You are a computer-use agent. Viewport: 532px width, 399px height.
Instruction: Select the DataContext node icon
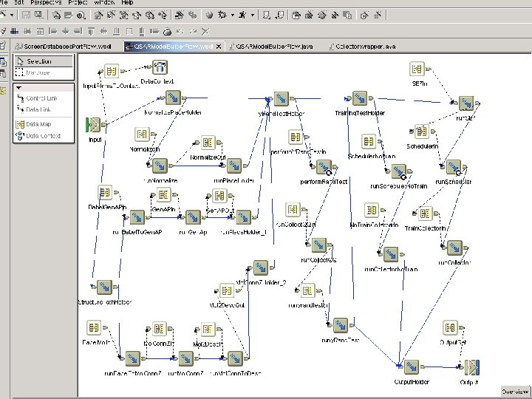(x=160, y=67)
